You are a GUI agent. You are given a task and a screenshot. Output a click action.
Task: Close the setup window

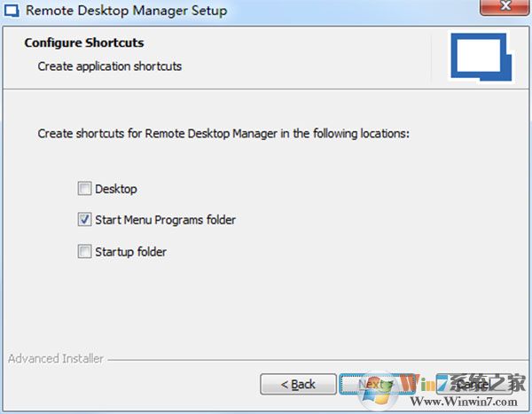[505, 9]
